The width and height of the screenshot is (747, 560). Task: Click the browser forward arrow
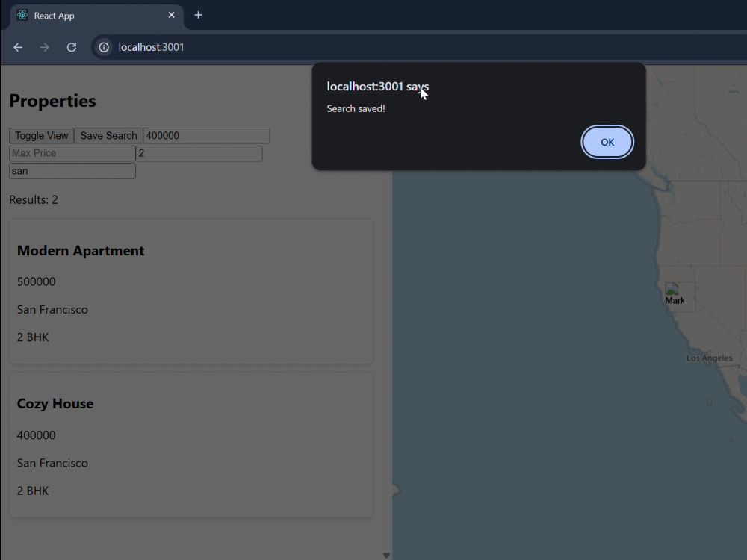pos(45,47)
